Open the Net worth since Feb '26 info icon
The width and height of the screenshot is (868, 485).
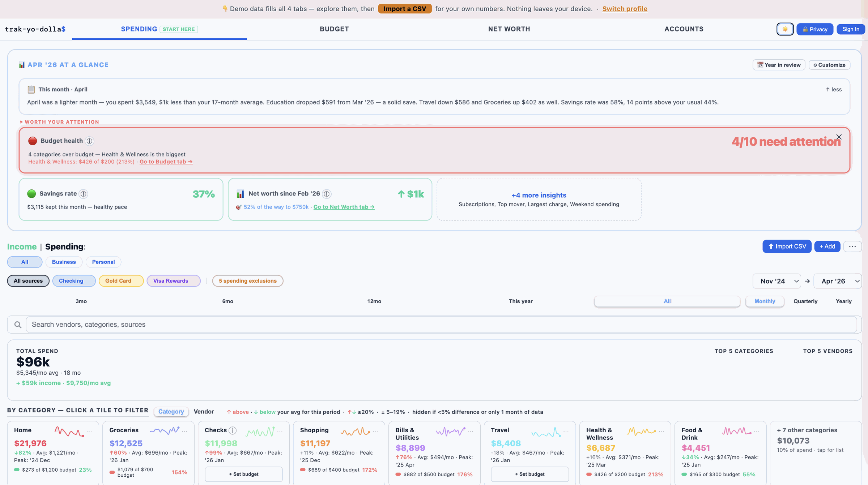tap(327, 194)
